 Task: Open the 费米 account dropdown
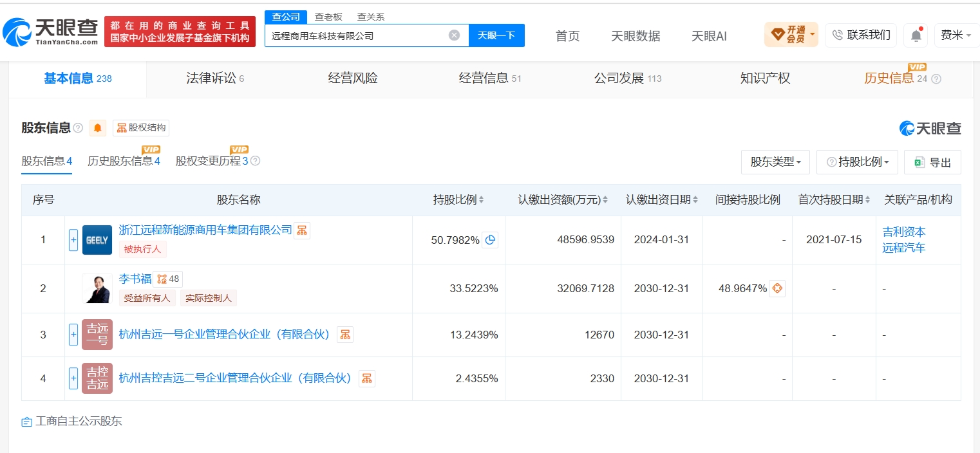[956, 35]
